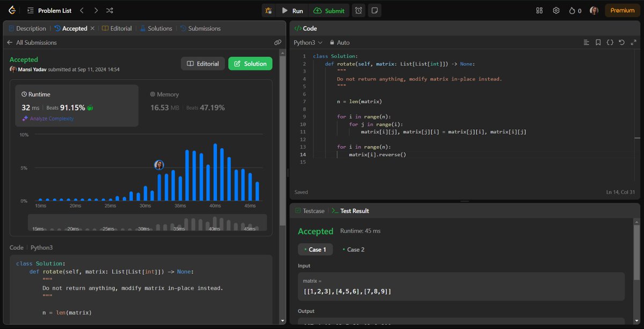Toggle the Auto lock setting

[340, 42]
